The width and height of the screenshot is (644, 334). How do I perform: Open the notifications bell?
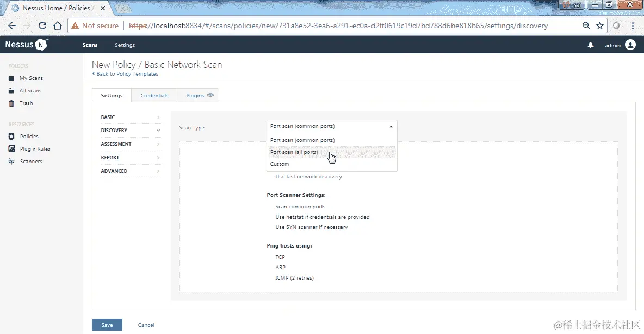click(591, 45)
